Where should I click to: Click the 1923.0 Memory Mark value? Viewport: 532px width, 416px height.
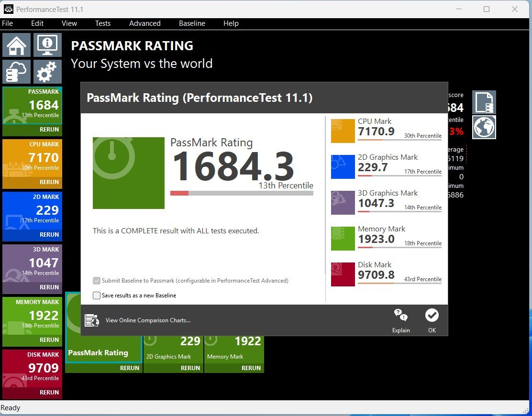point(376,239)
